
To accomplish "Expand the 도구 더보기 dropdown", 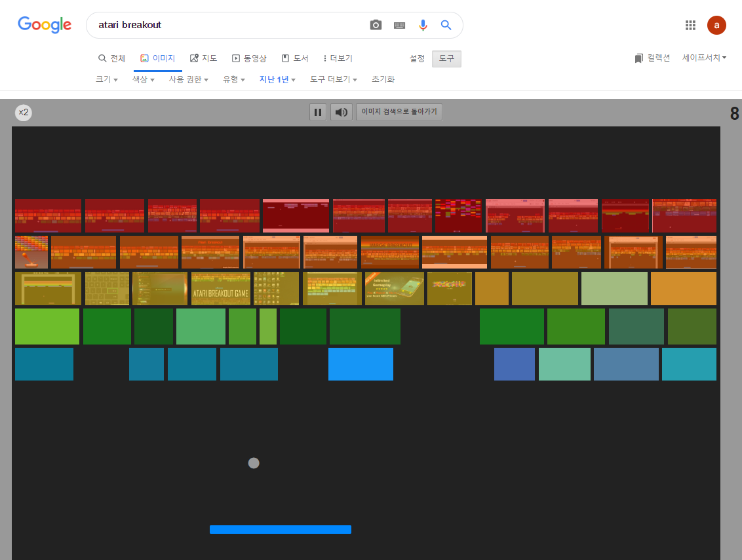I will [334, 79].
